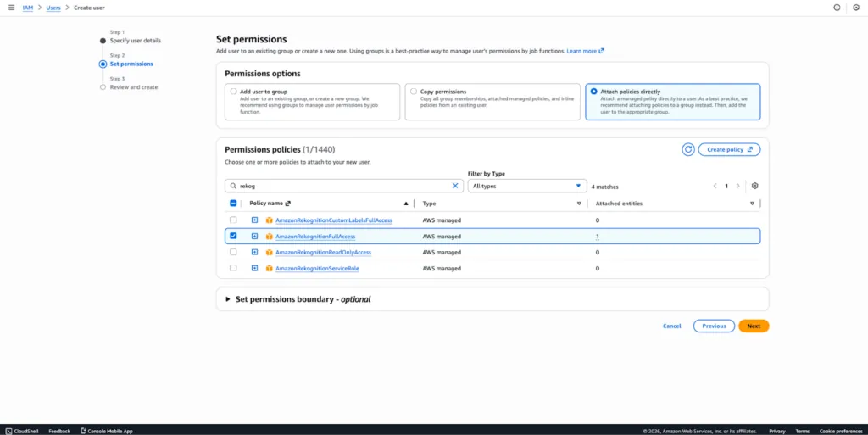
Task: Click policy box icon for AmazonRekognitionReadOnlyAccess
Action: [x=269, y=253]
